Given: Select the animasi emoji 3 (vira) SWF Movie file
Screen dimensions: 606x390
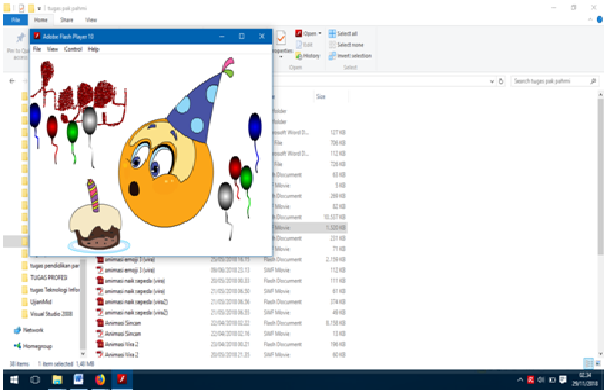Looking at the screenshot, I should pos(129,270).
